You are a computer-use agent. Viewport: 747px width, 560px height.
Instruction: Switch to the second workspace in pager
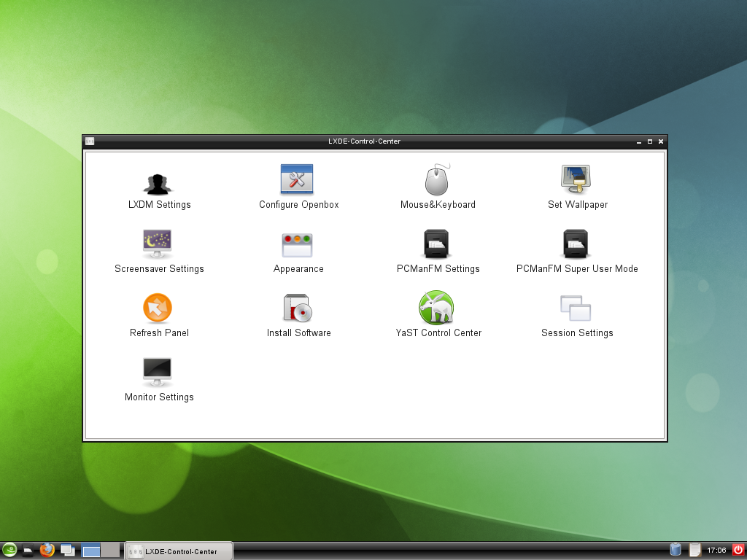click(110, 551)
